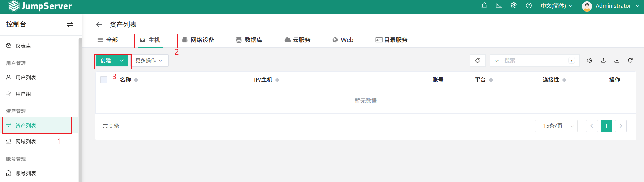This screenshot has width=644, height=182.
Task: Open 用户组 in the sidebar
Action: pyautogui.click(x=39, y=94)
